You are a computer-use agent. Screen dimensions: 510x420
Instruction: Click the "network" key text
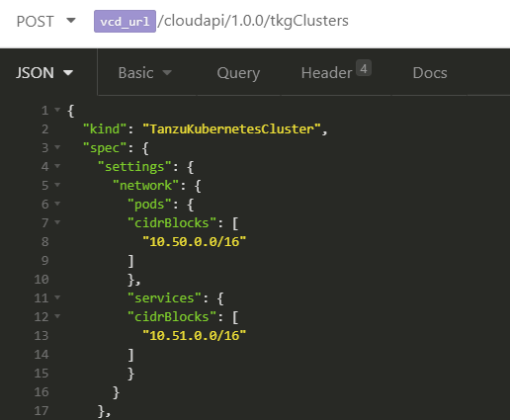point(145,186)
